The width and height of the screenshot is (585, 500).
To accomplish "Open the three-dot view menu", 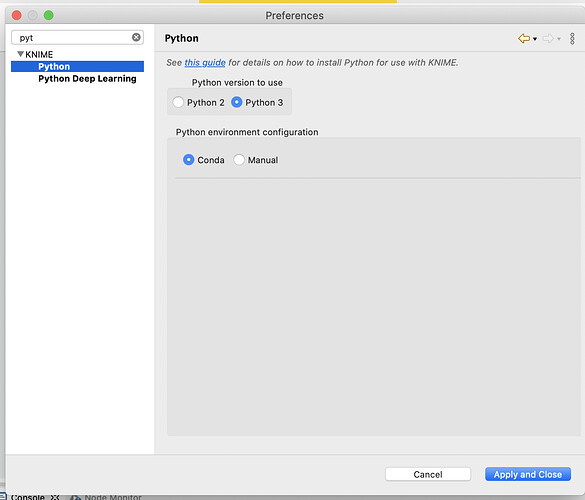I will tap(572, 38).
